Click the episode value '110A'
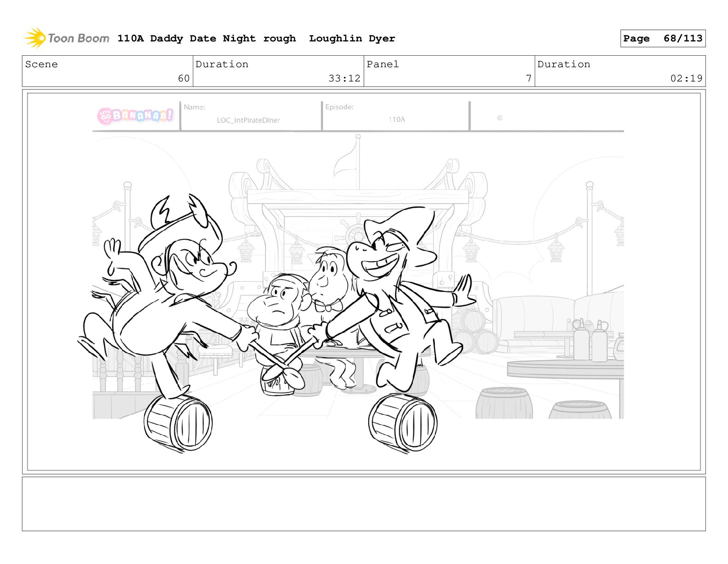The width and height of the screenshot is (728, 564). point(397,119)
